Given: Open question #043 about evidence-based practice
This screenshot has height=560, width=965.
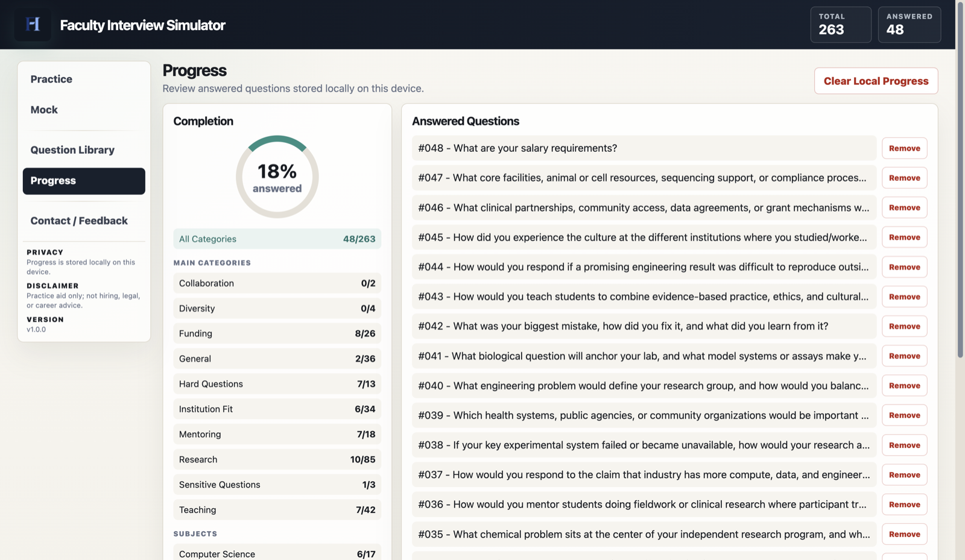Looking at the screenshot, I should tap(644, 297).
